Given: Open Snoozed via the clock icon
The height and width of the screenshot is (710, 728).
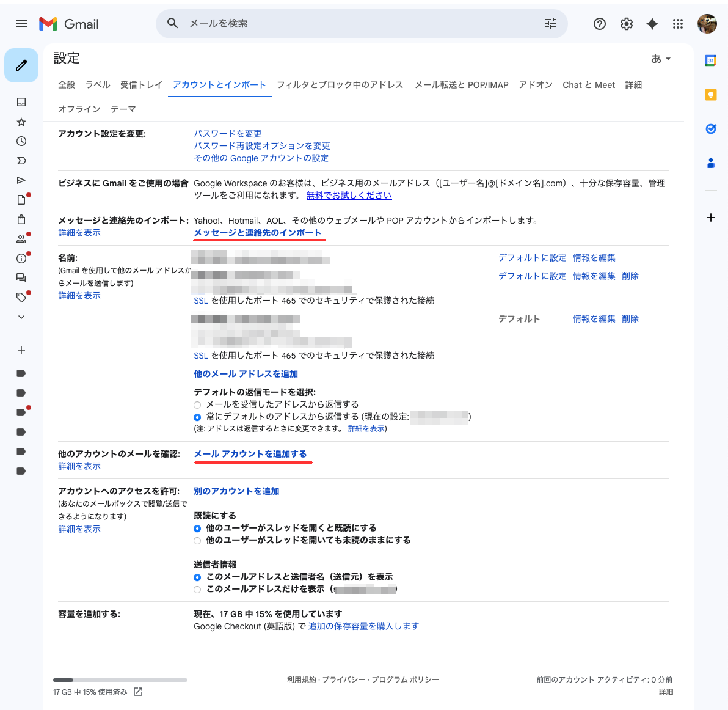Looking at the screenshot, I should 21,141.
